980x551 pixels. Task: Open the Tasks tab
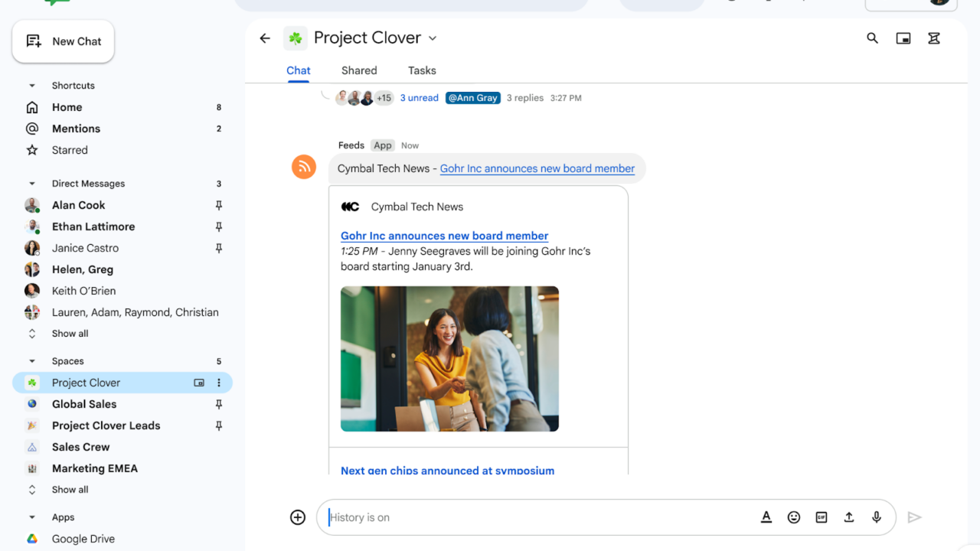[422, 70]
